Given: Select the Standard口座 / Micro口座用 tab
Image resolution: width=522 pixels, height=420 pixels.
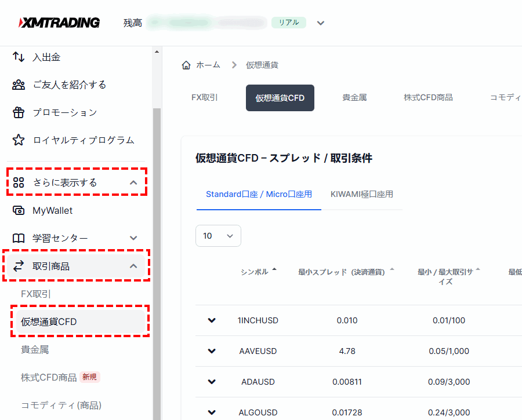Looking at the screenshot, I should point(259,195).
